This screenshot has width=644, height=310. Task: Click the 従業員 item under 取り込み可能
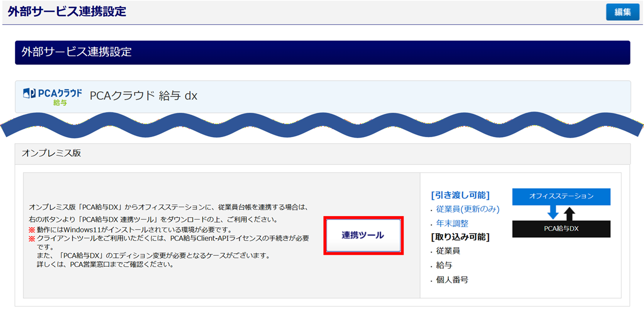pyautogui.click(x=448, y=251)
